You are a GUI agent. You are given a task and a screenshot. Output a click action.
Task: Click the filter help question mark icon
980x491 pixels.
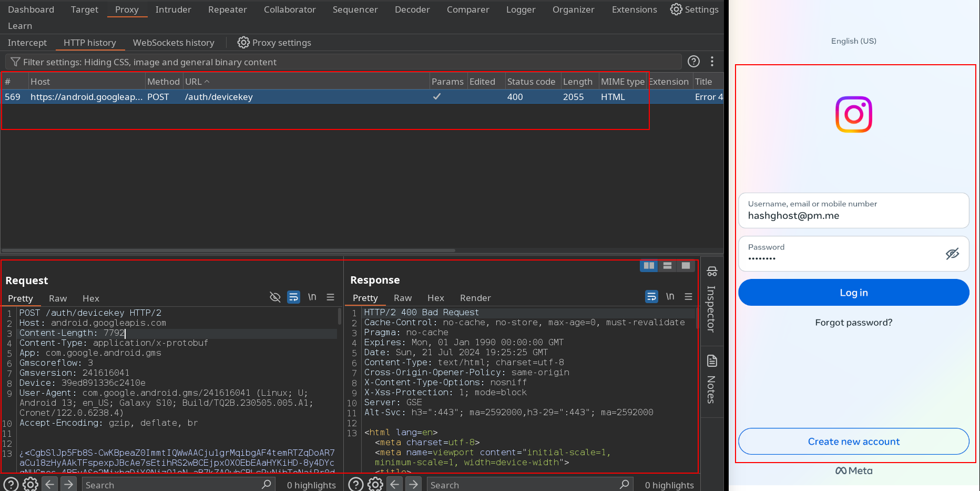(x=693, y=62)
